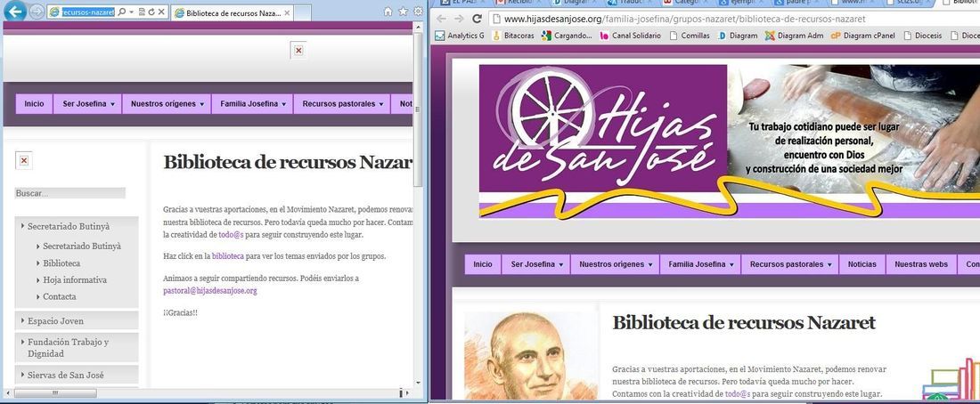Viewport: 980px width, 404px height.
Task: Stop page loading with IE's X icon
Action: pyautogui.click(x=161, y=12)
